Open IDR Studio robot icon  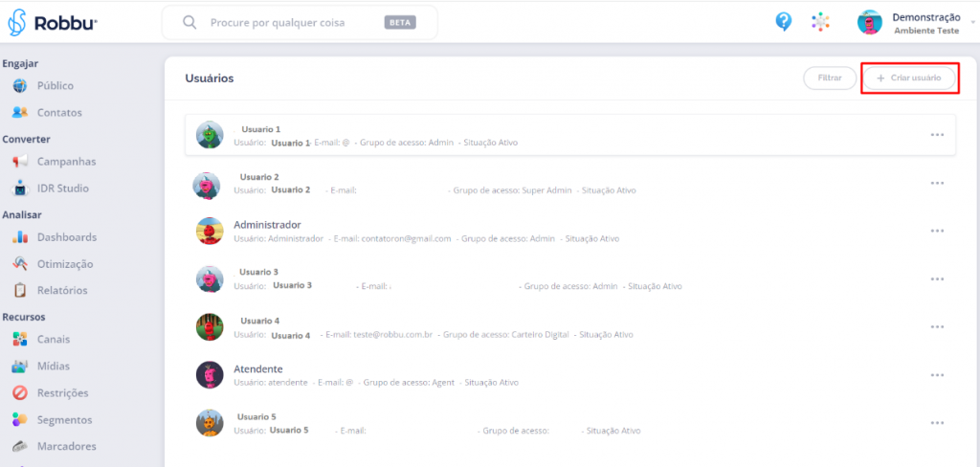coord(19,189)
